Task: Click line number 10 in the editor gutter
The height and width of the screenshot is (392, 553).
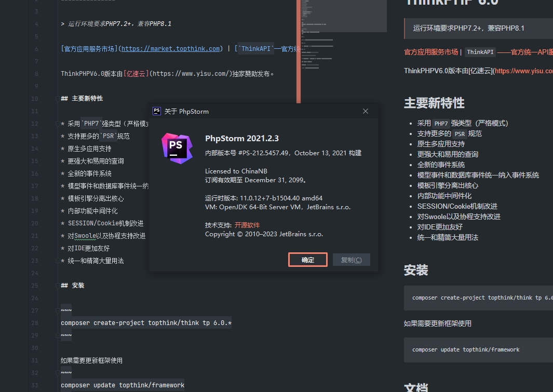Action: [34, 98]
